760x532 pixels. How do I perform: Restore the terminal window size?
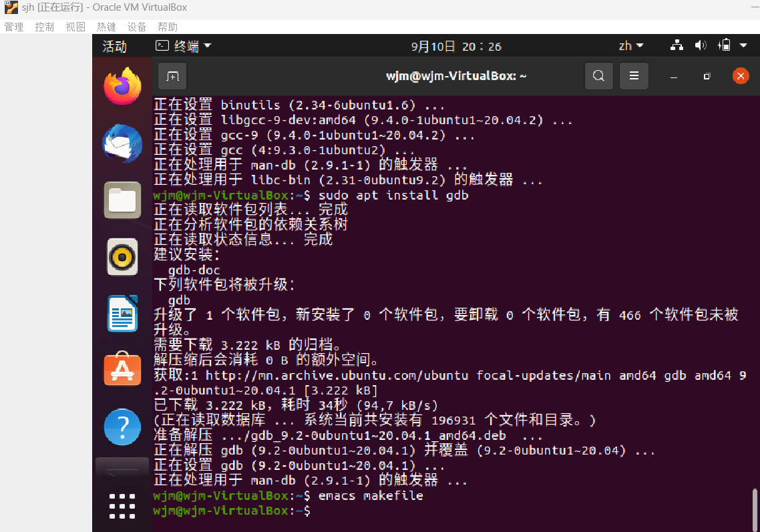pyautogui.click(x=707, y=77)
